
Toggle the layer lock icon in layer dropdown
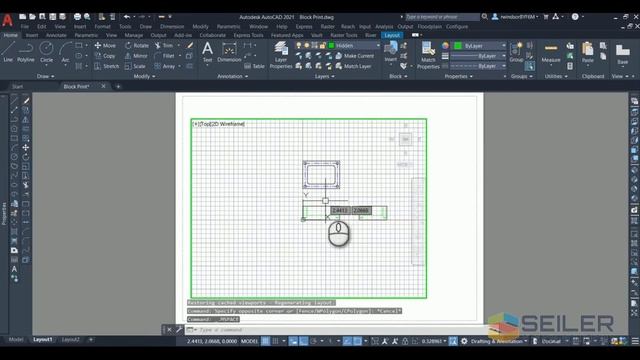tap(323, 46)
